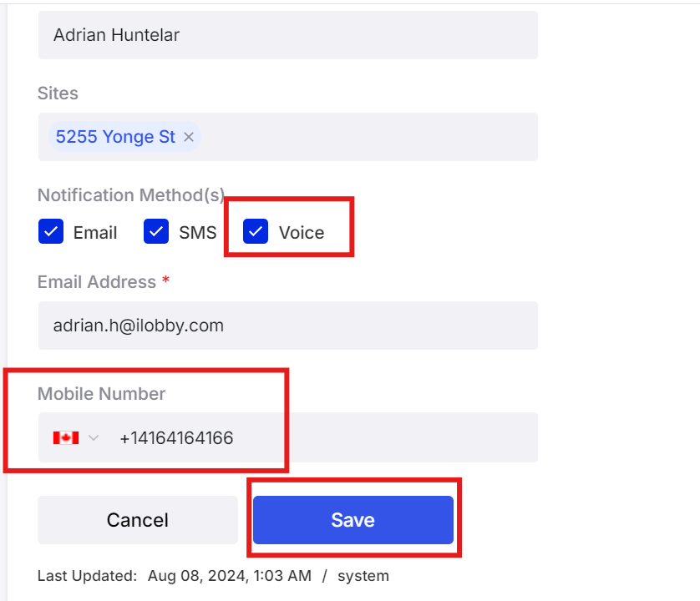This screenshot has width=700, height=601.
Task: Click the Email checkbox label text
Action: tap(95, 233)
